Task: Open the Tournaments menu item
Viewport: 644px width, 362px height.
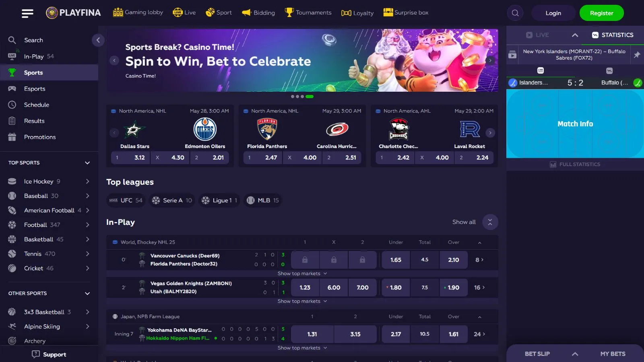Action: coord(308,12)
